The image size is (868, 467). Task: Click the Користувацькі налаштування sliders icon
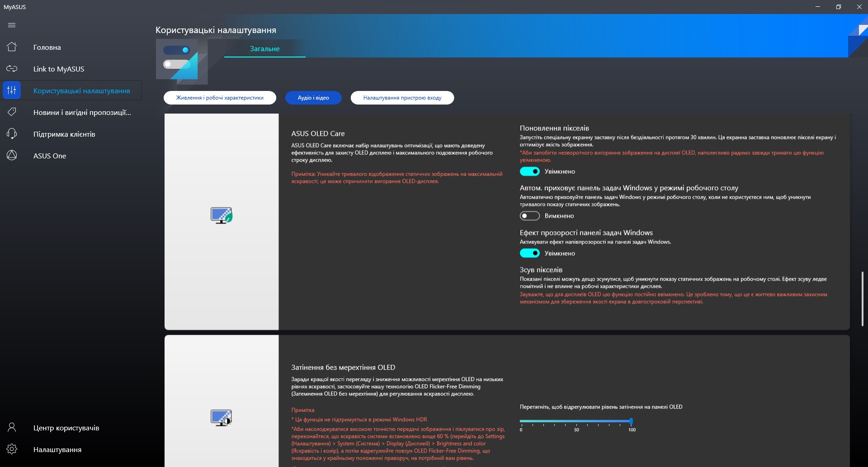pos(12,91)
